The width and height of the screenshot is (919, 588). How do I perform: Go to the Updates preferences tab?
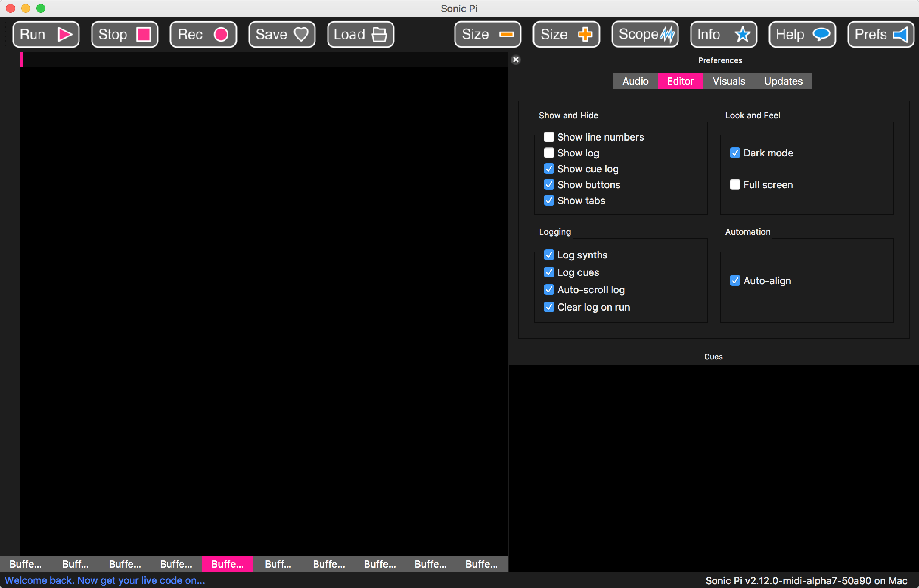783,81
